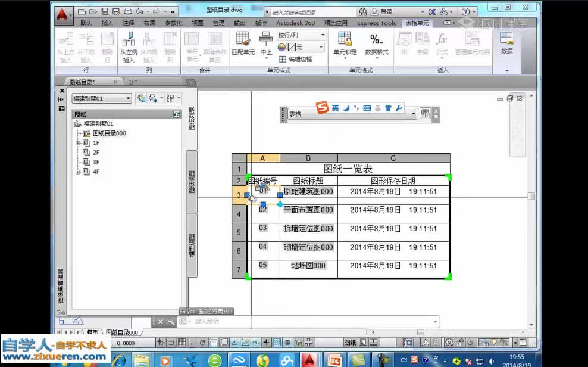Click the middle-top (中上) cell alignment button
Image resolution: width=588 pixels, height=367 pixels.
(266, 44)
